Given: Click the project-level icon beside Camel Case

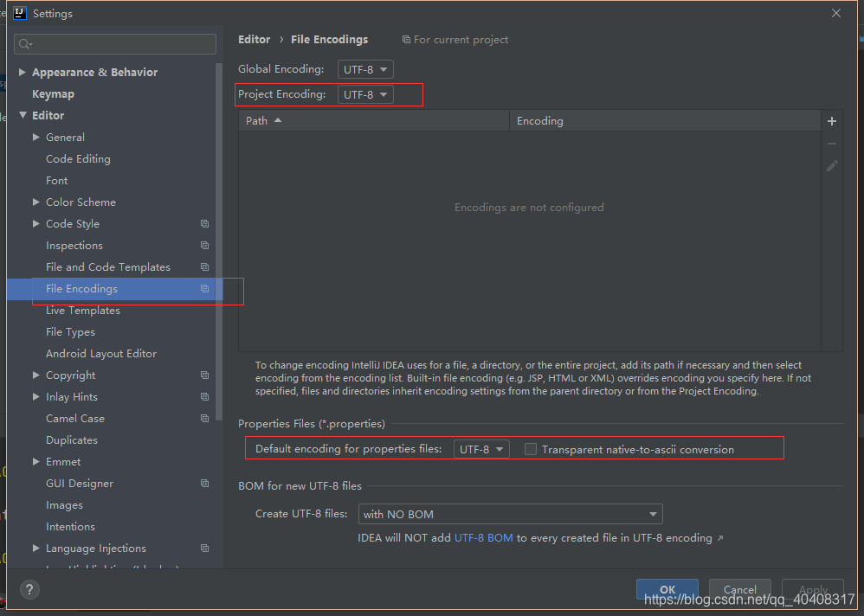Looking at the screenshot, I should point(204,419).
